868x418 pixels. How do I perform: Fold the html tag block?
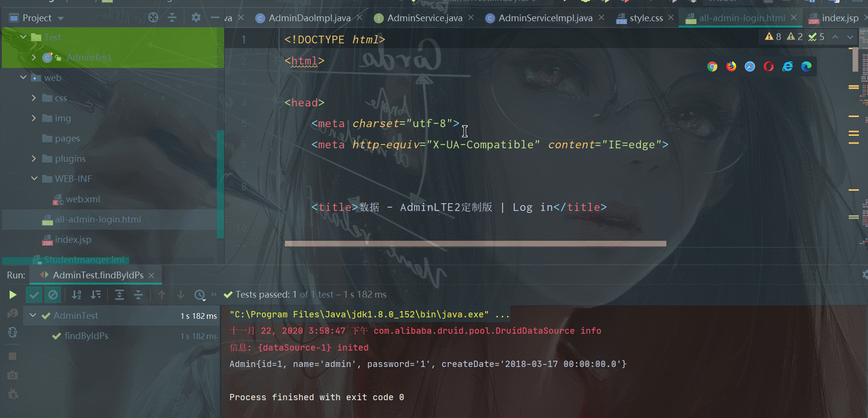point(278,61)
